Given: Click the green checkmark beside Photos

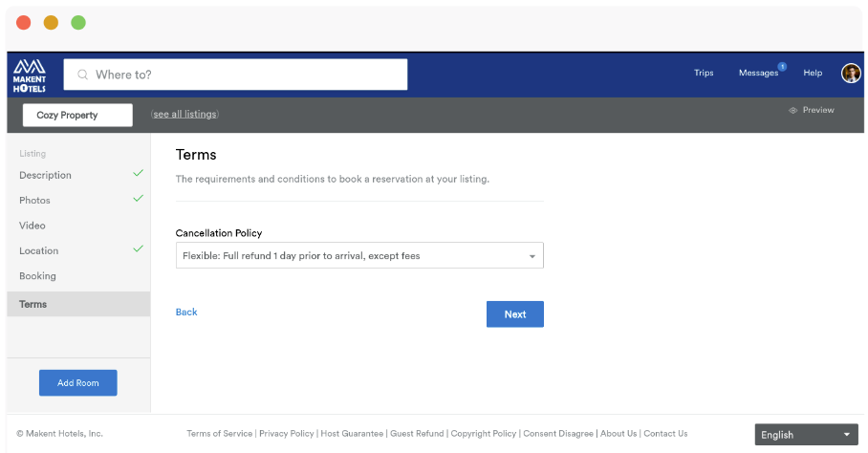Looking at the screenshot, I should point(138,198).
